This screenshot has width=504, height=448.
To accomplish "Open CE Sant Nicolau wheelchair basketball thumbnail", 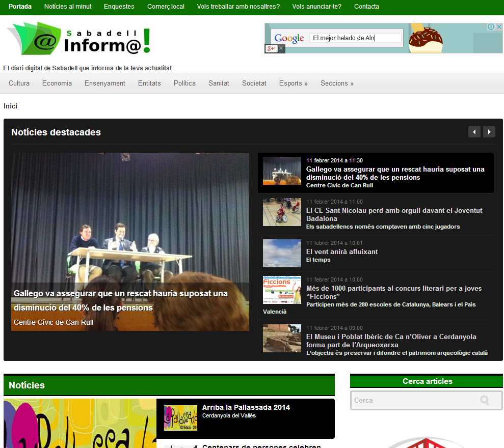I will [x=282, y=212].
